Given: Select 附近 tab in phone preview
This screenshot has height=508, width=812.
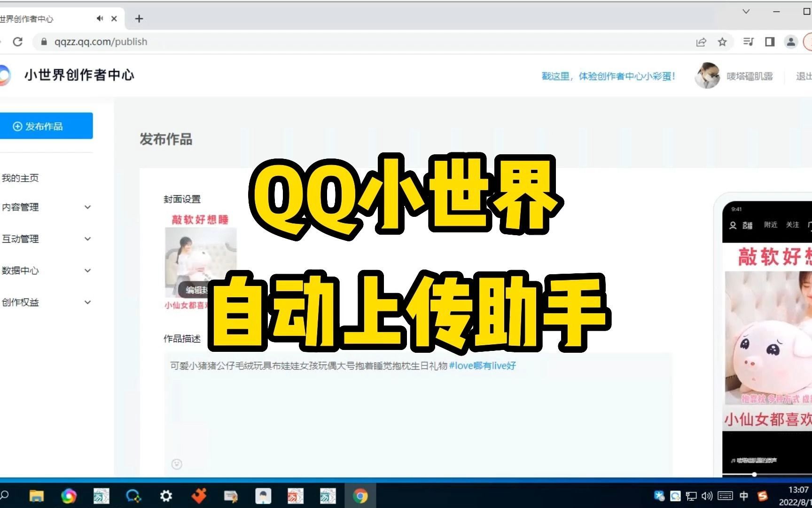Looking at the screenshot, I should tap(771, 225).
